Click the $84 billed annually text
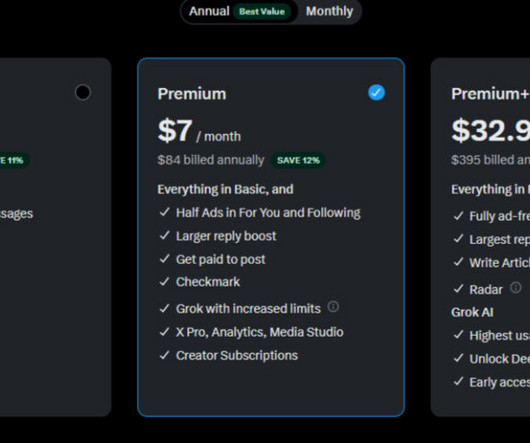 pyautogui.click(x=211, y=160)
